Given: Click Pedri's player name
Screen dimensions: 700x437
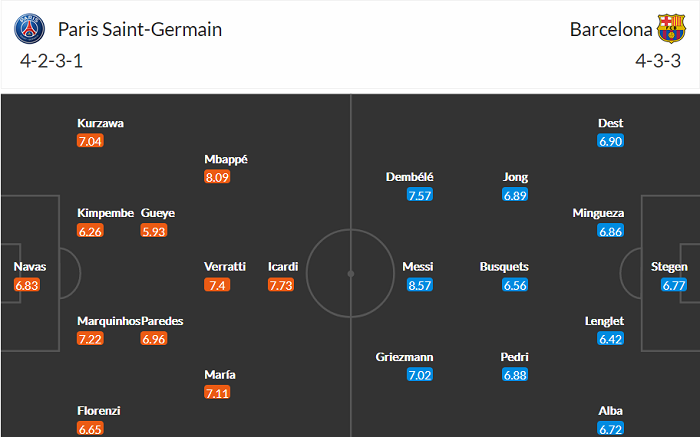Looking at the screenshot, I should (513, 357).
